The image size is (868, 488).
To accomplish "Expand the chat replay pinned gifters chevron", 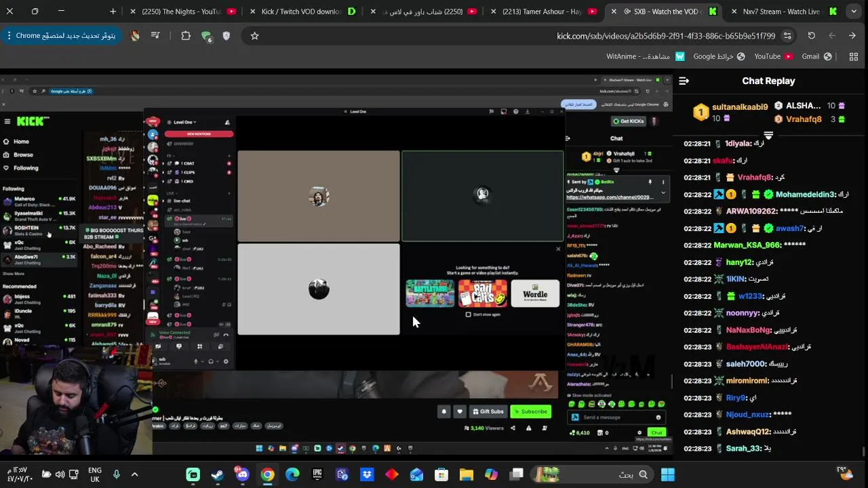I will click(x=768, y=135).
